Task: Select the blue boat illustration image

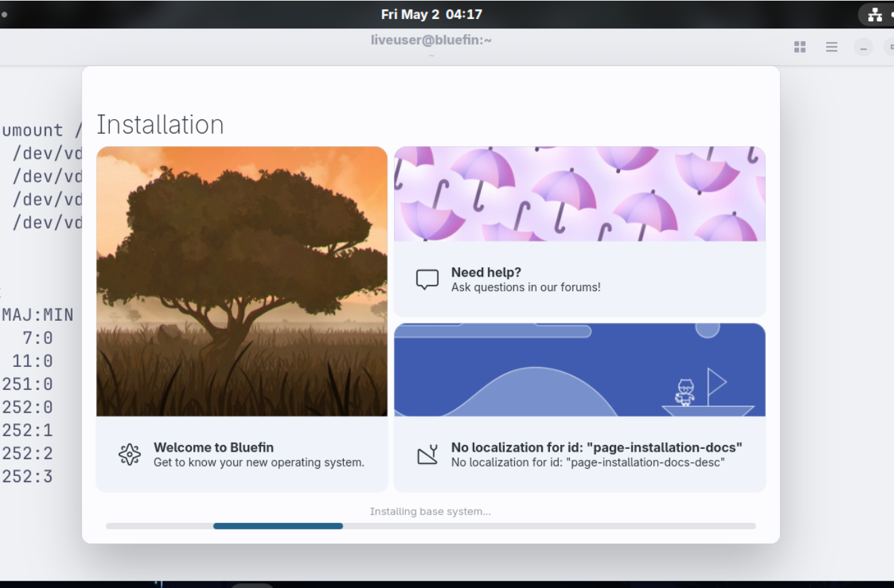Action: (580, 370)
